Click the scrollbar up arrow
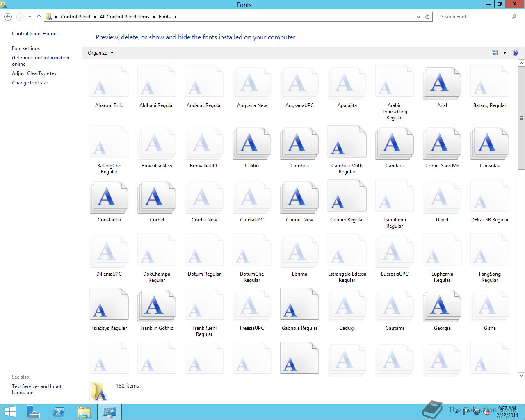 522,63
